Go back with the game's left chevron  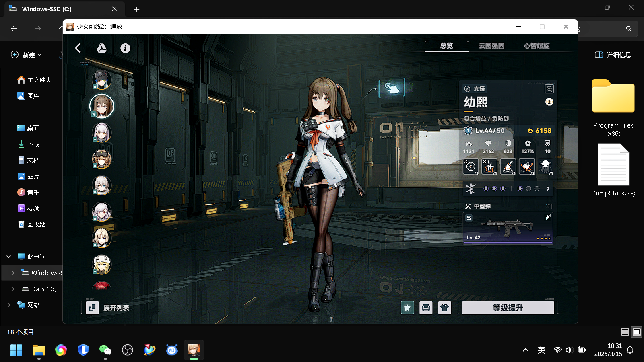(x=78, y=48)
